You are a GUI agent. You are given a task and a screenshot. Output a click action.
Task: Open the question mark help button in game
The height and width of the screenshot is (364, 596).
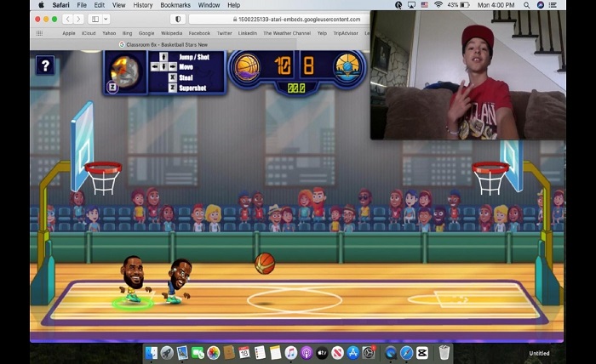[45, 65]
